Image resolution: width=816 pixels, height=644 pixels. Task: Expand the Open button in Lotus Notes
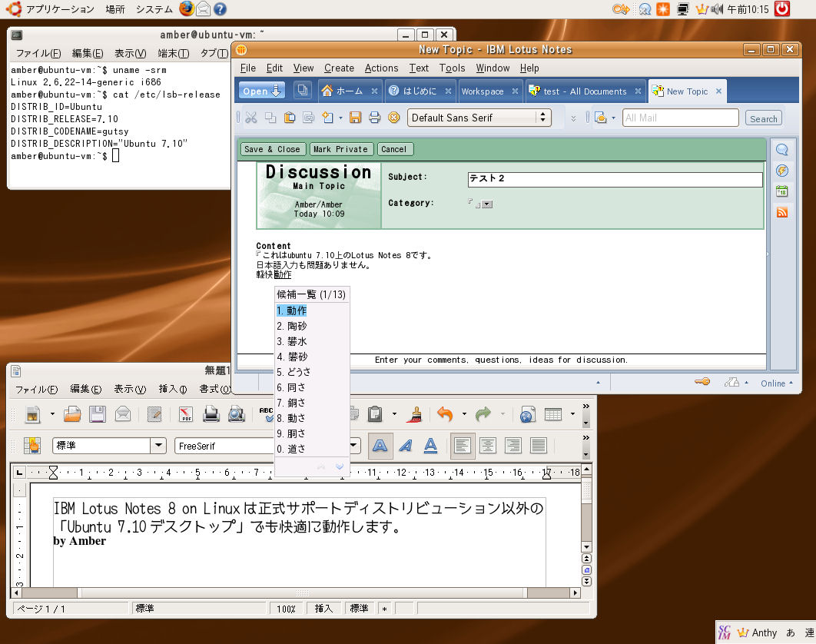(262, 91)
